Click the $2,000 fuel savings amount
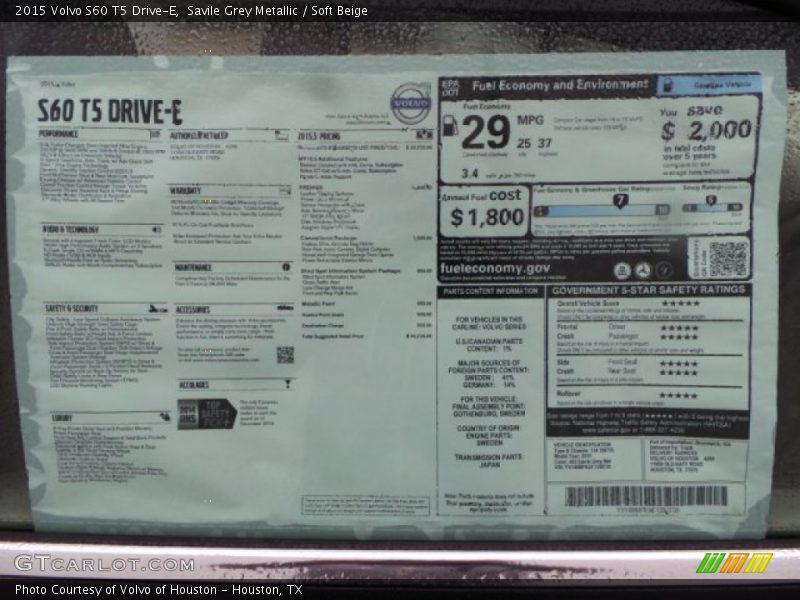800x600 pixels. pyautogui.click(x=707, y=130)
